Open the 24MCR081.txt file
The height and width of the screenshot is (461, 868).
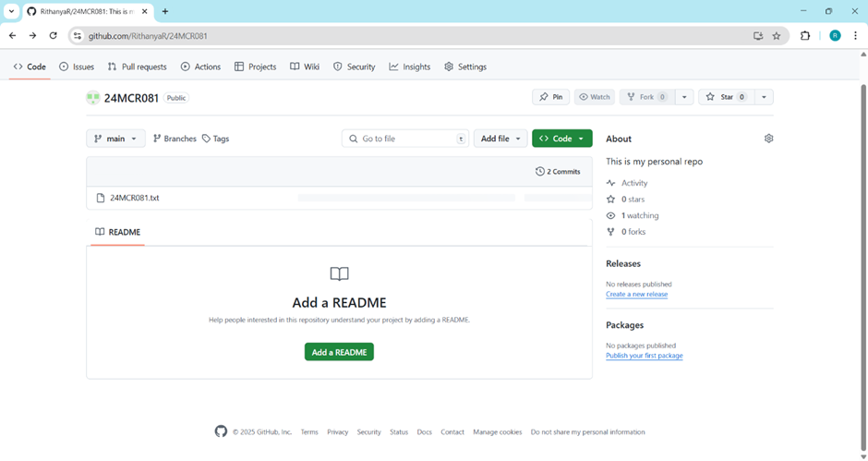135,198
